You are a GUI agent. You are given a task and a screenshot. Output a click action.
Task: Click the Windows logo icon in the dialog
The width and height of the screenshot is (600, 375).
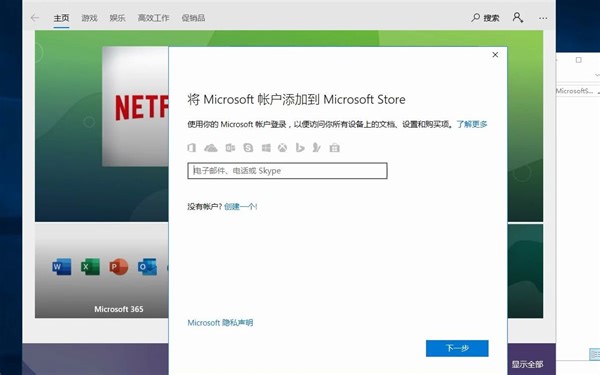coord(266,148)
